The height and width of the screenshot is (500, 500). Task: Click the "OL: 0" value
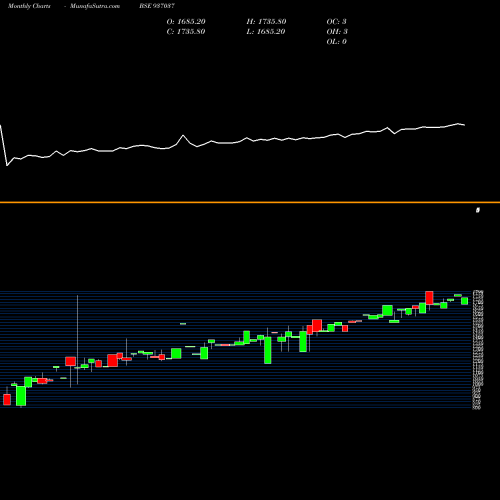click(x=337, y=42)
